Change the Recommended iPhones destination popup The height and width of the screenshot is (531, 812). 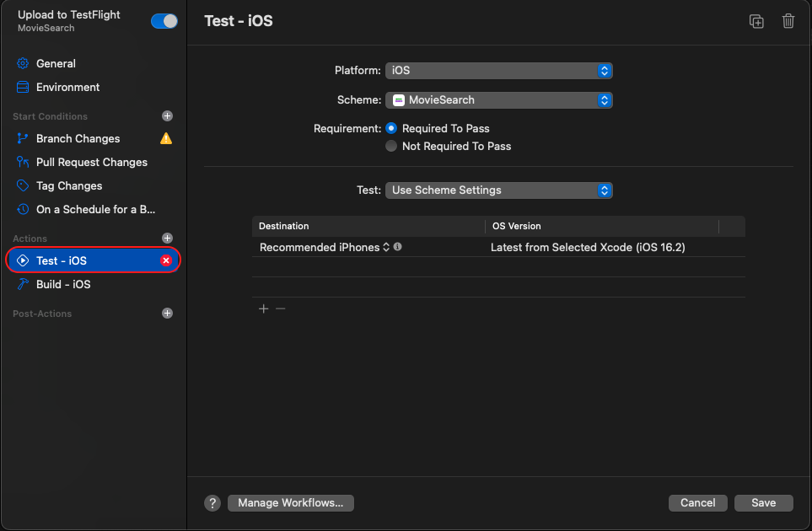(324, 248)
